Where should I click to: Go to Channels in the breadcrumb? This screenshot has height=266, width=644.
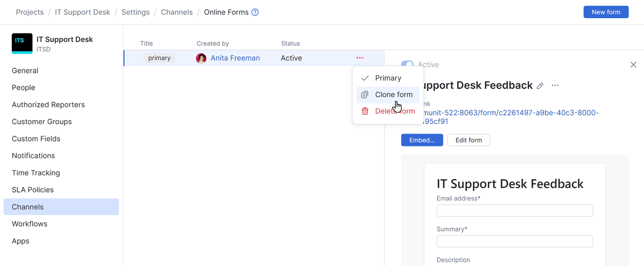[177, 12]
